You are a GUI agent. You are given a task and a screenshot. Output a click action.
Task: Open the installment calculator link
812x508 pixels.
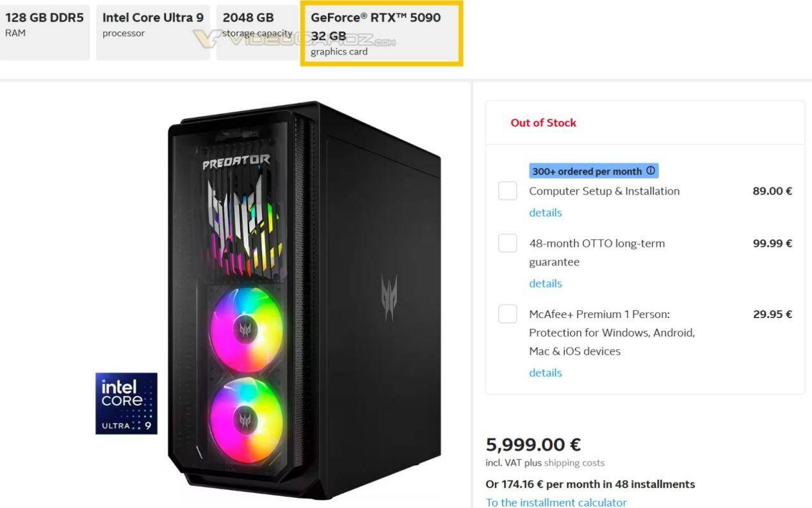tap(556, 502)
